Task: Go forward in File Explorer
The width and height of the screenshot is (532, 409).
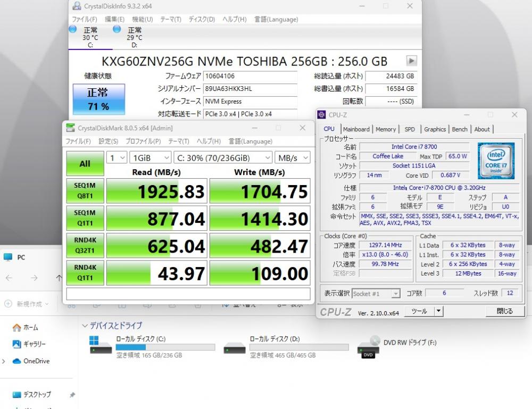Action: pyautogui.click(x=34, y=278)
